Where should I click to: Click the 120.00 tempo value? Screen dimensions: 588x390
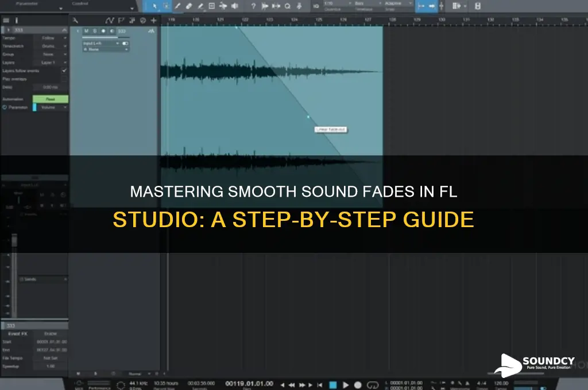[501, 383]
